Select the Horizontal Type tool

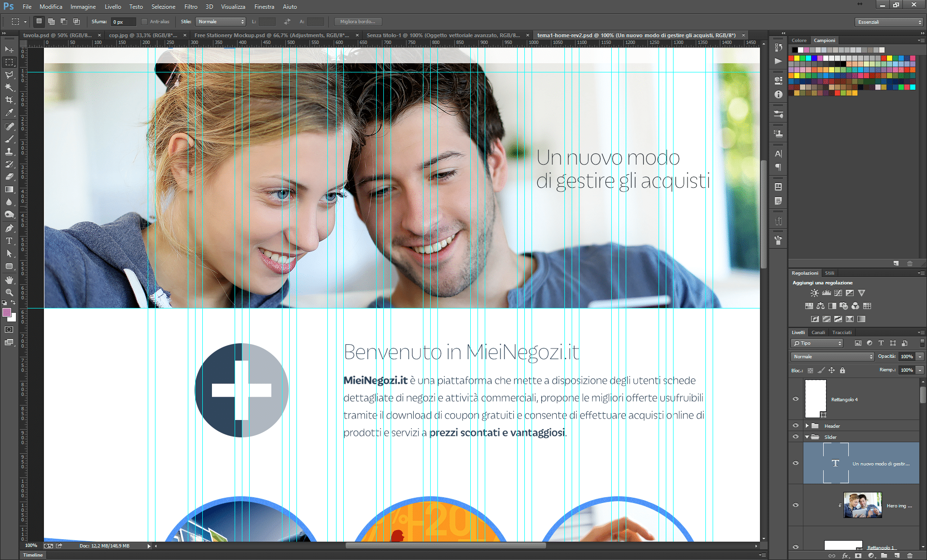9,240
